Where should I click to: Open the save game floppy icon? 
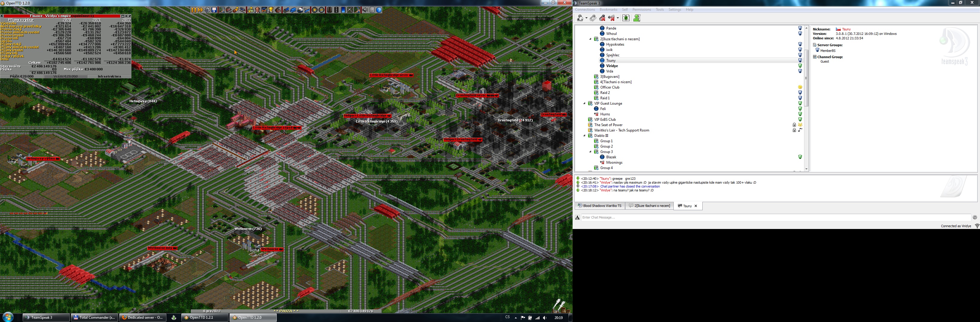[214, 10]
